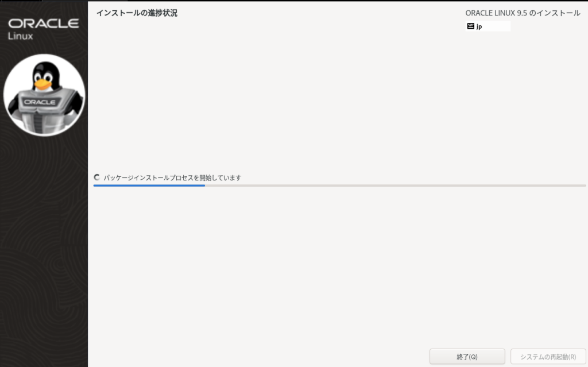The width and height of the screenshot is (588, 367).
Task: Click the gray unfilled part of progress bar
Action: point(395,186)
